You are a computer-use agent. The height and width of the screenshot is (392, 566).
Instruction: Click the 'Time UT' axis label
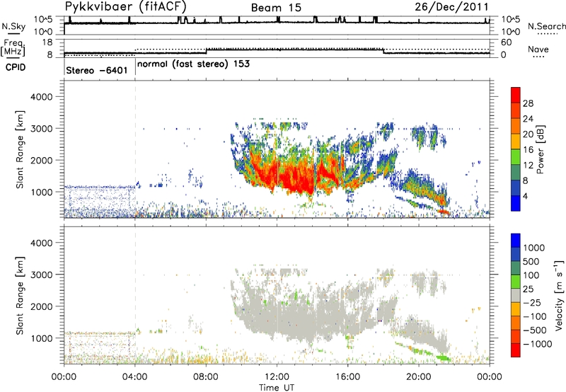click(277, 388)
